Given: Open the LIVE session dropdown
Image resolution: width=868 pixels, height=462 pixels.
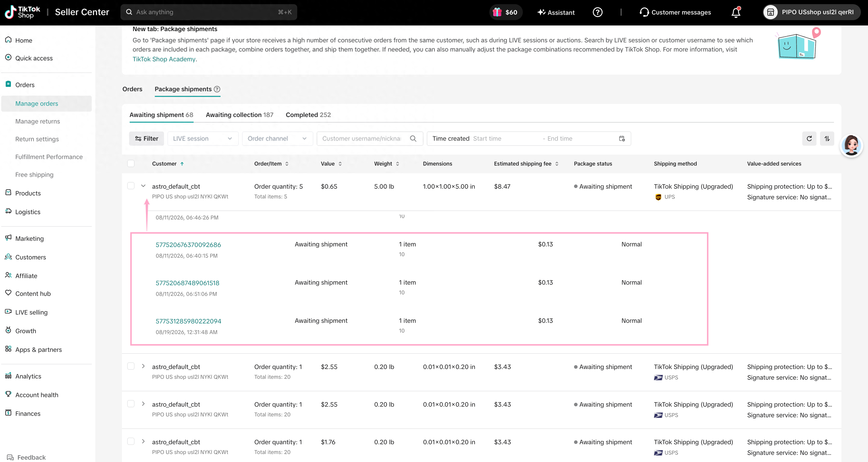Looking at the screenshot, I should (202, 139).
